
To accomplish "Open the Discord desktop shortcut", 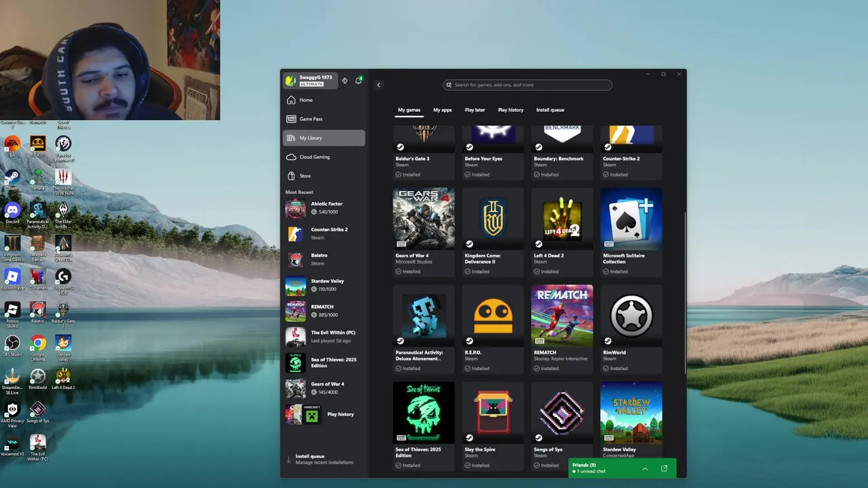I will point(12,213).
